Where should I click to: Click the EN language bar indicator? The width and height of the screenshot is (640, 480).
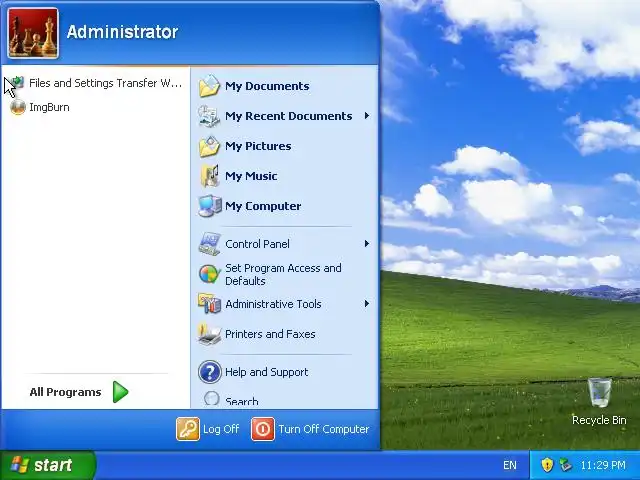tap(509, 465)
